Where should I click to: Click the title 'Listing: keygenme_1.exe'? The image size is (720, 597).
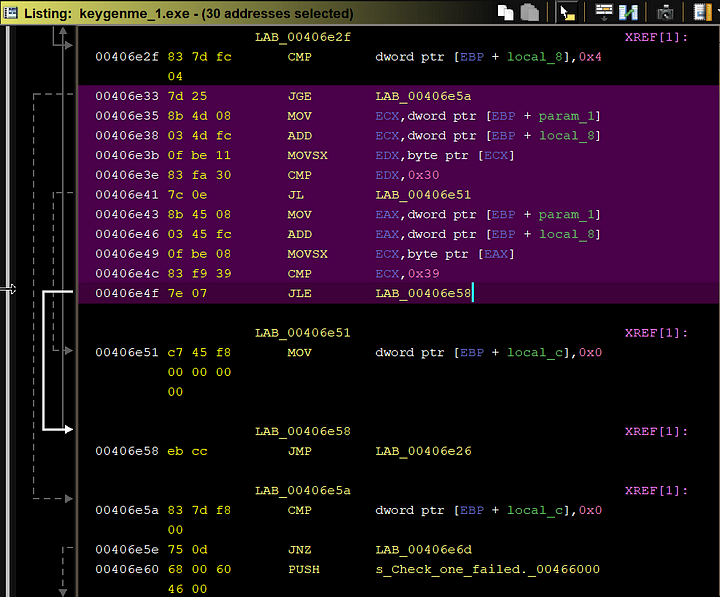click(107, 13)
